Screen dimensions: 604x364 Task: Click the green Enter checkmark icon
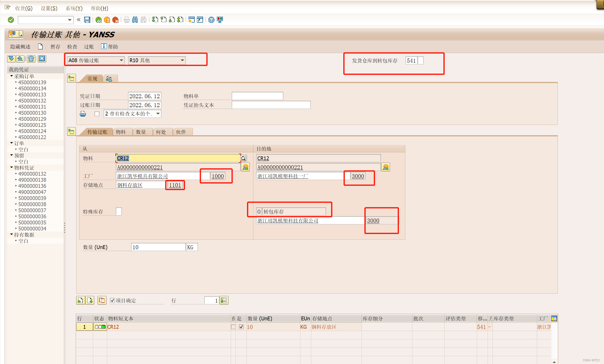pyautogui.click(x=11, y=20)
